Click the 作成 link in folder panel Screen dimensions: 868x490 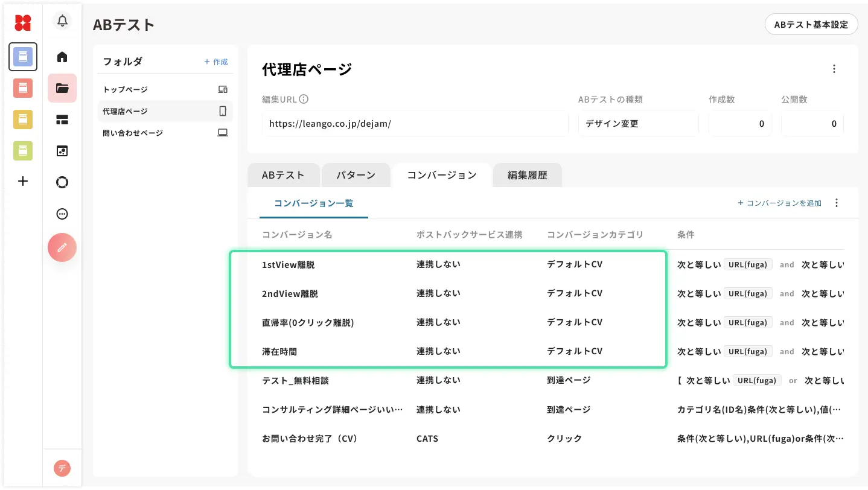click(216, 62)
